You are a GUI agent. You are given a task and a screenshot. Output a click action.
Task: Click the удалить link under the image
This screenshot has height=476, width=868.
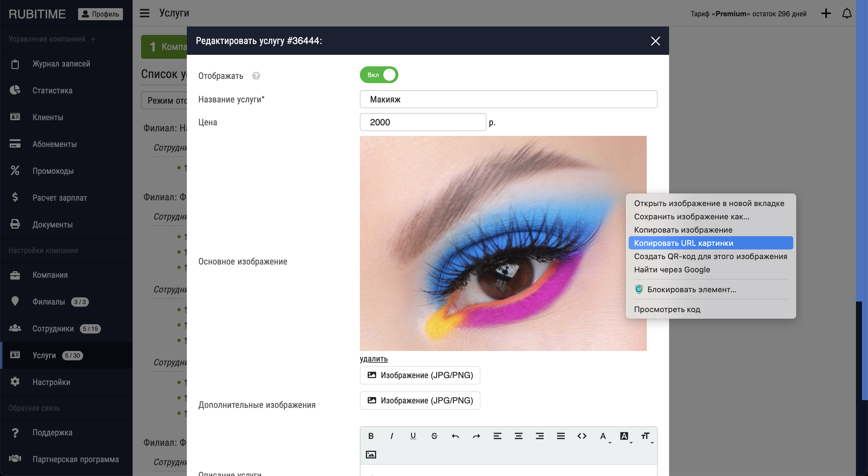373,359
